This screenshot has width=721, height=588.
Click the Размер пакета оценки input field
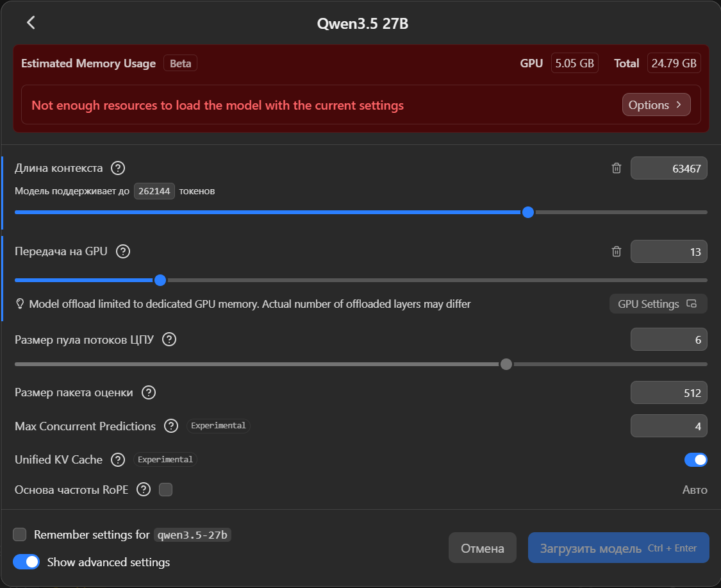668,392
